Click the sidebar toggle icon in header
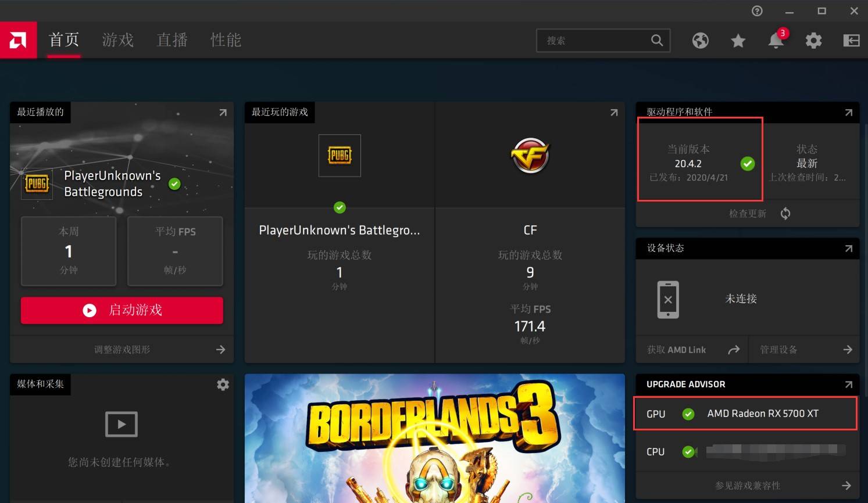868x503 pixels. pyautogui.click(x=852, y=41)
